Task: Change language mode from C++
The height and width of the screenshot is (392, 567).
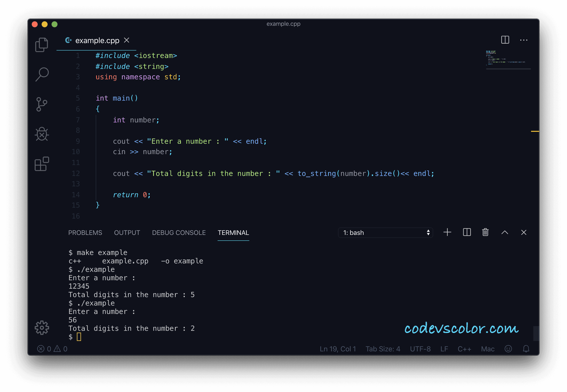Action: pos(464,349)
